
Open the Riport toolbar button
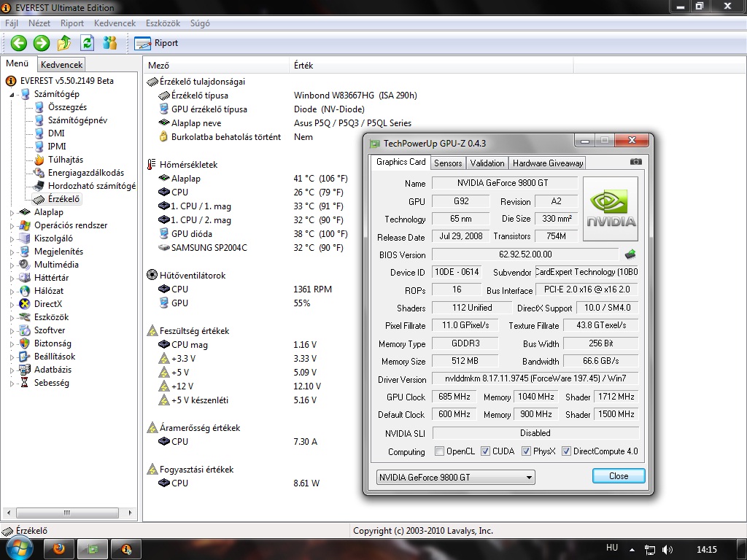(156, 43)
